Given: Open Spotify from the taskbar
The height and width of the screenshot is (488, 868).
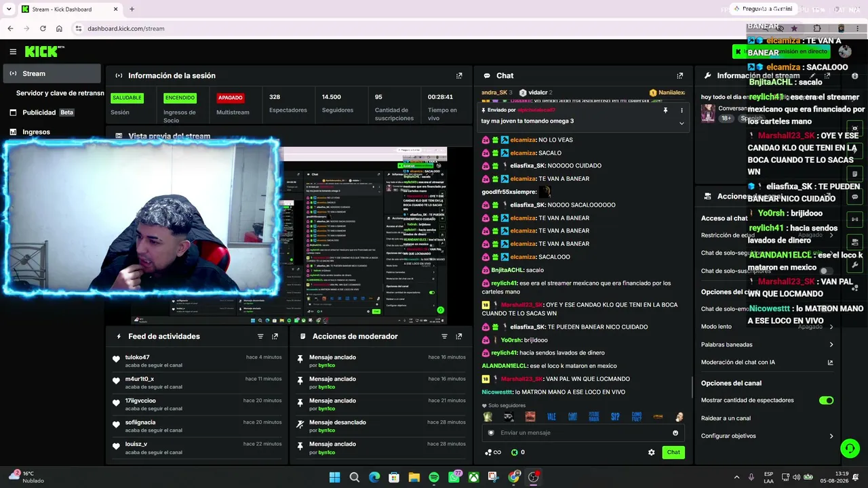Looking at the screenshot, I should [434, 477].
